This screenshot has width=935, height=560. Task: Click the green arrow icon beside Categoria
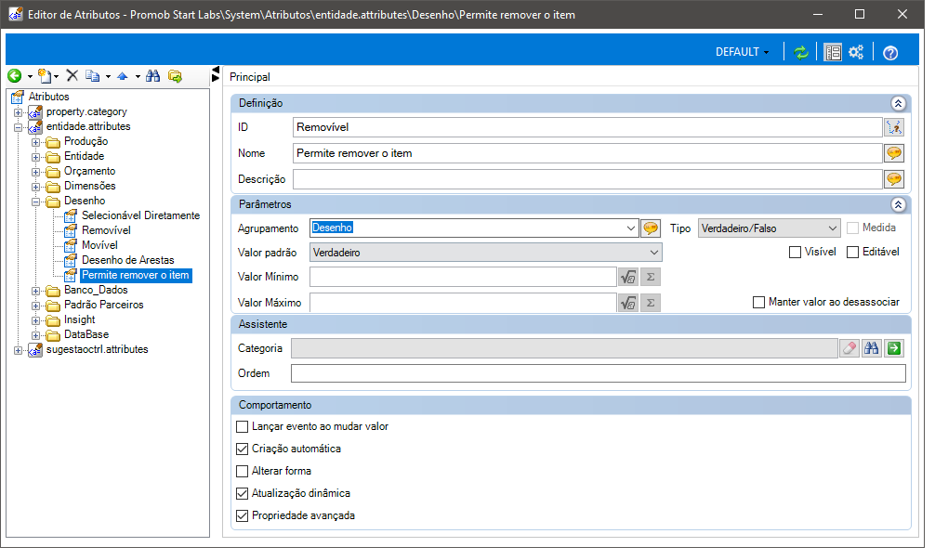point(894,348)
